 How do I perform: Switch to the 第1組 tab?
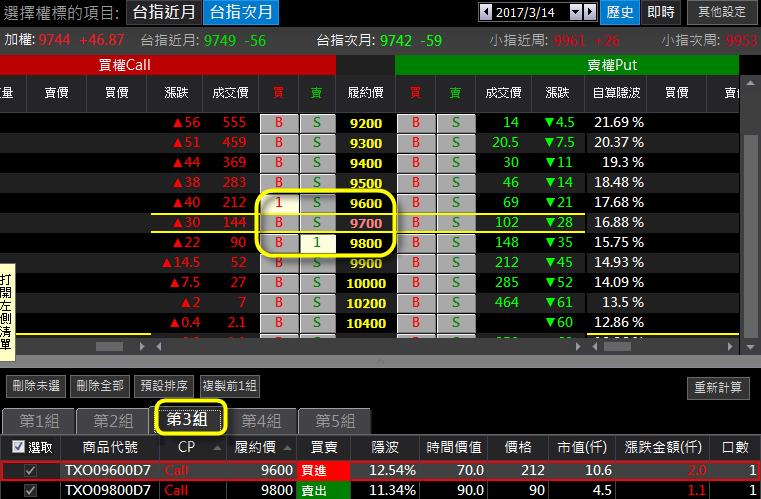[39, 421]
